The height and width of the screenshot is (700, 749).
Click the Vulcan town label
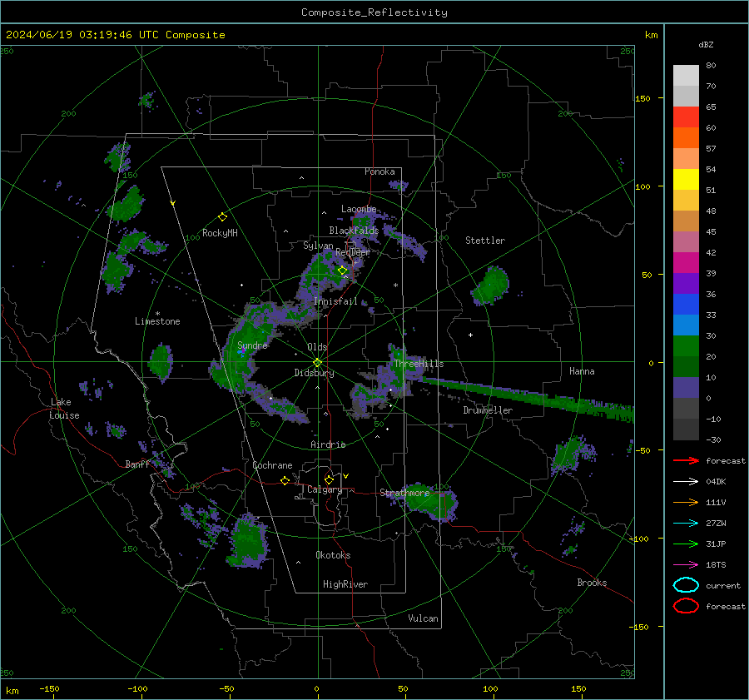(x=423, y=618)
